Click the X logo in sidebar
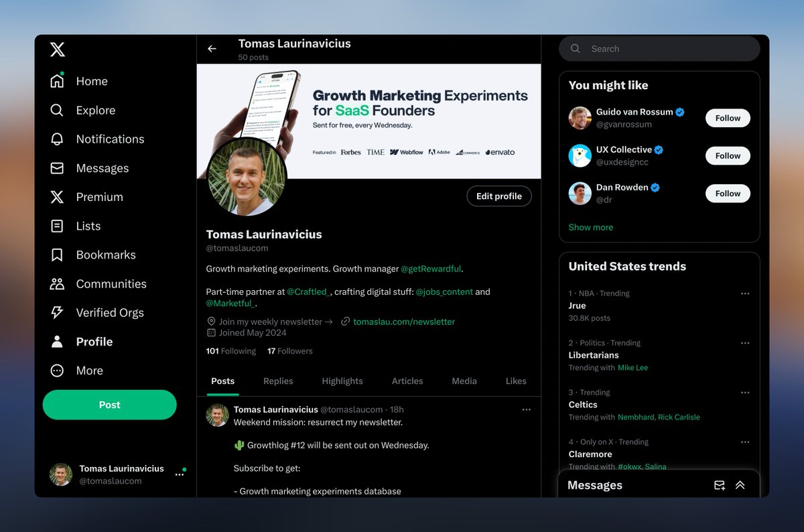The image size is (804, 532). click(58, 50)
